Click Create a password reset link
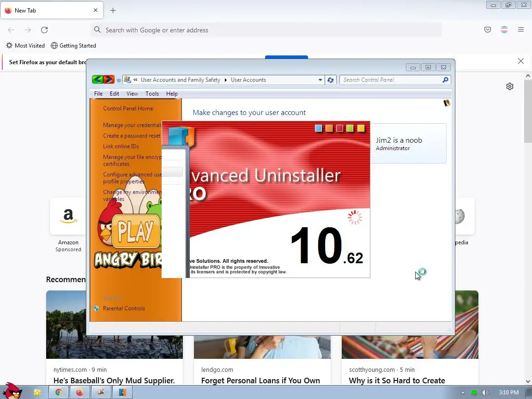 coord(133,136)
